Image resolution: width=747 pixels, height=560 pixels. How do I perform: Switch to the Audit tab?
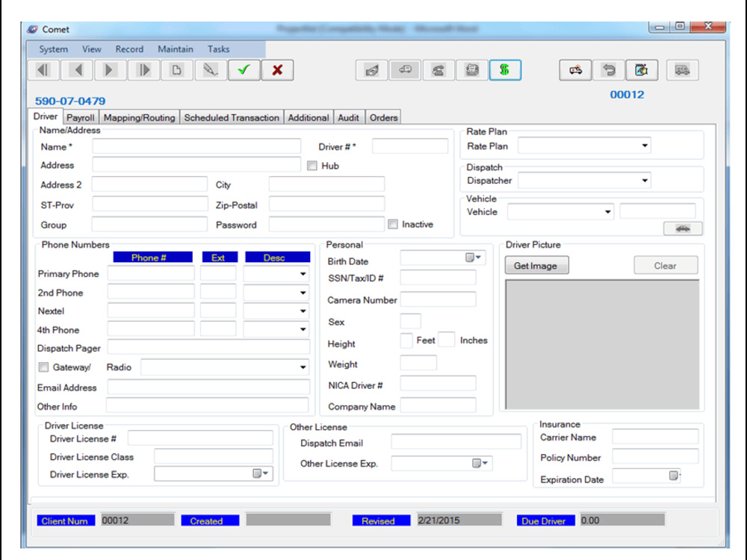point(348,118)
